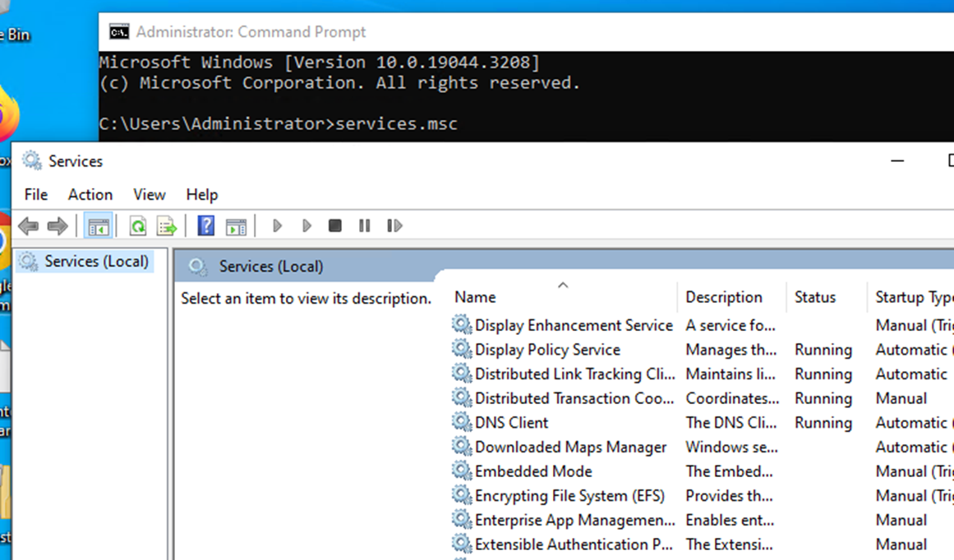
Task: Click the Running status of Distributed Transaction Coordinator
Action: (823, 398)
